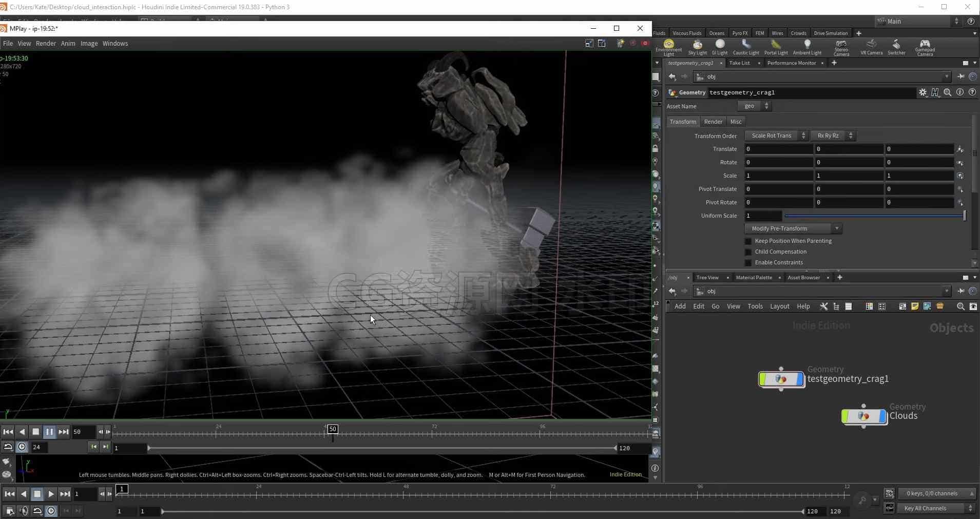Screen dimensions: 980x519
Task: Open the Render menu in MPlay
Action: point(46,43)
